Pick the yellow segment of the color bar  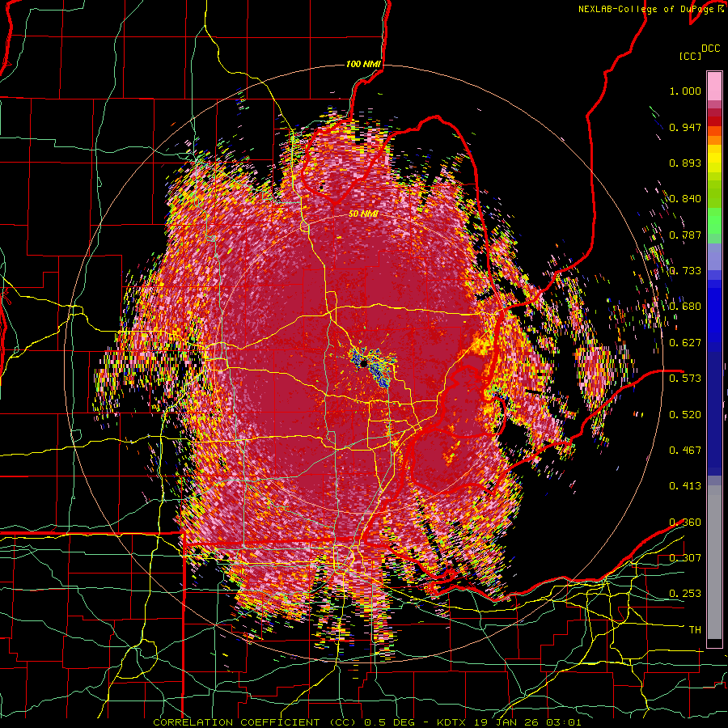coord(714,159)
